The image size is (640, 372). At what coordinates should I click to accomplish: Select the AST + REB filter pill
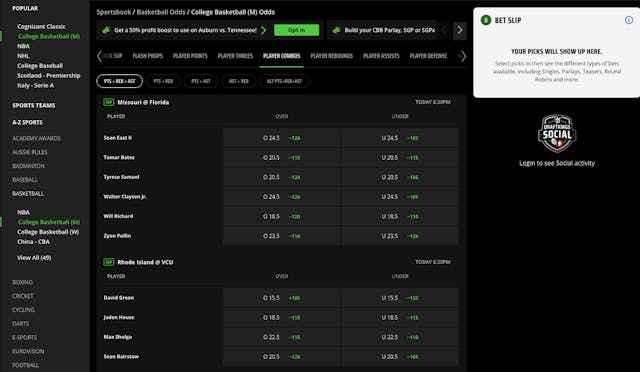(239, 81)
